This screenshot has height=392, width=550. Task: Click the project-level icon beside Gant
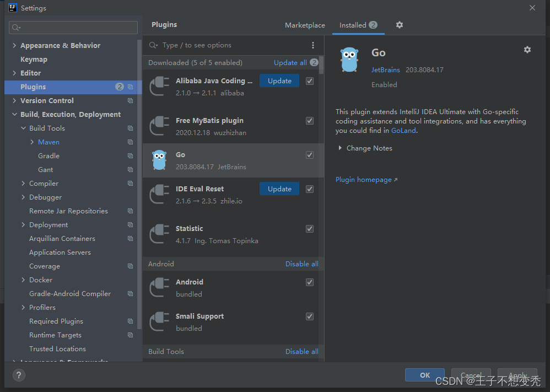click(x=131, y=169)
